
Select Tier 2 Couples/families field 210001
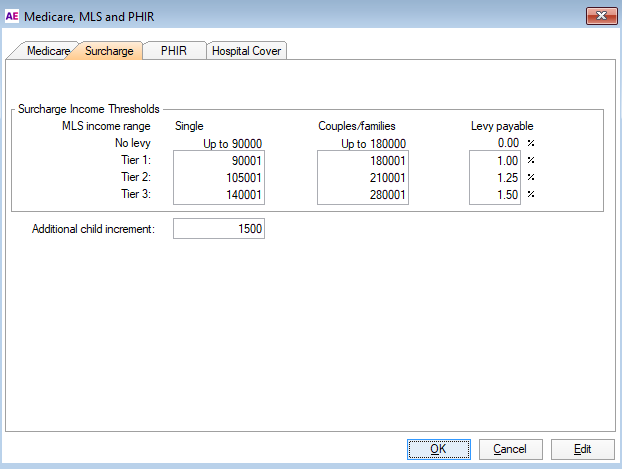[362, 177]
